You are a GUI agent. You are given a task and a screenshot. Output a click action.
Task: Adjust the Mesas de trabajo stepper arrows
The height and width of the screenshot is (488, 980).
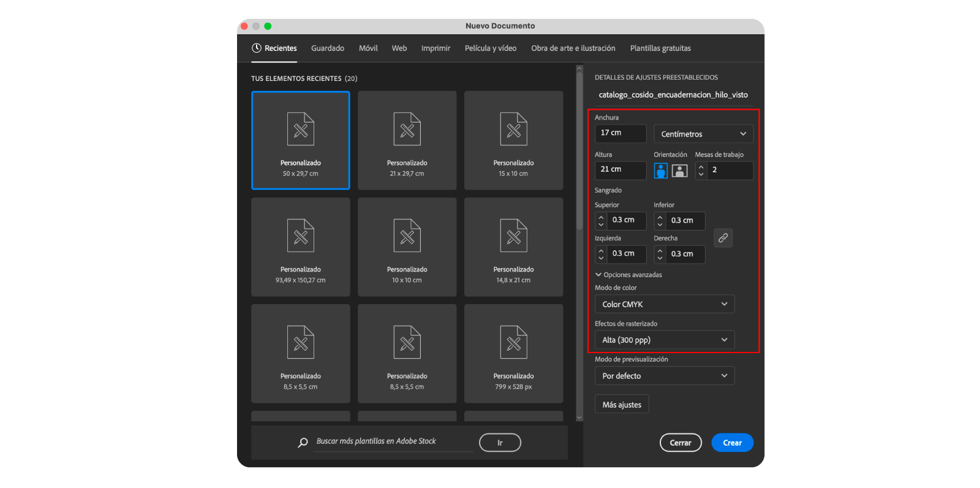(701, 170)
